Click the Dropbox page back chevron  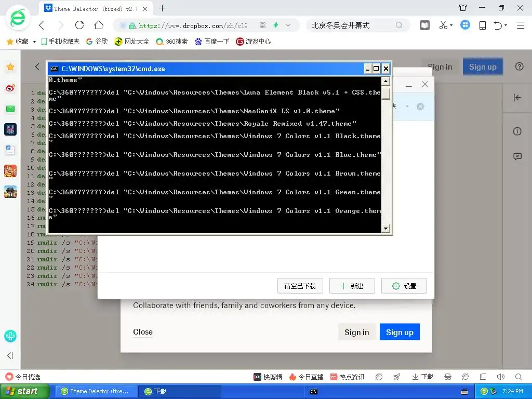[x=37, y=66]
